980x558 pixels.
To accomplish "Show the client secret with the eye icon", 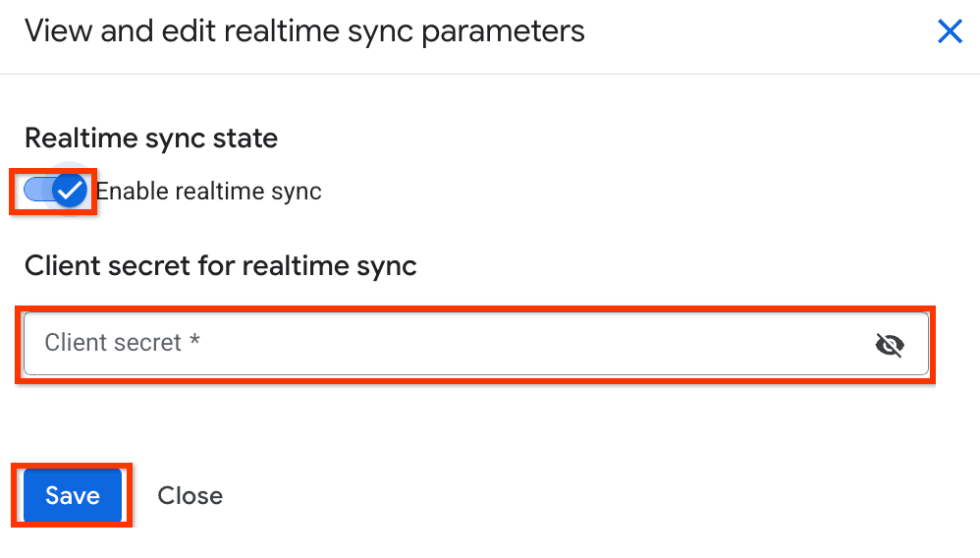I will coord(889,344).
